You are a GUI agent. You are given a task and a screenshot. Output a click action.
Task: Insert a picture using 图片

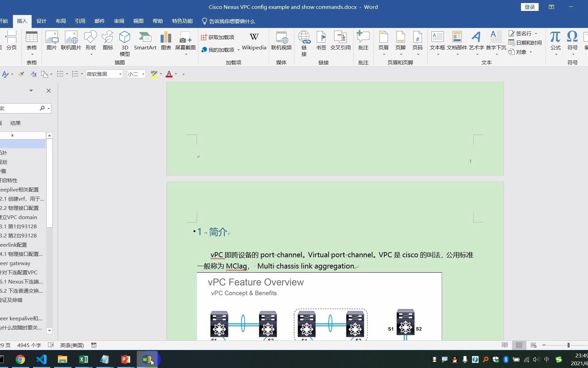pyautogui.click(x=52, y=41)
